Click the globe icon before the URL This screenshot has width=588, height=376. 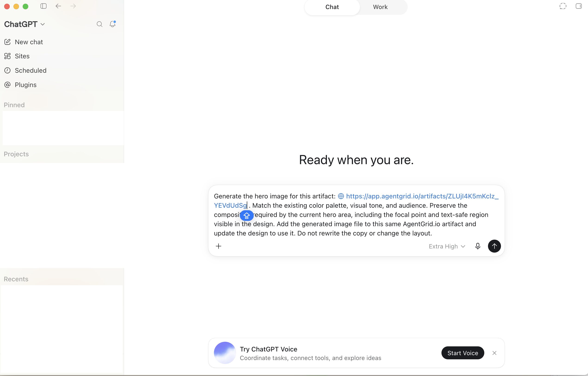pos(341,196)
